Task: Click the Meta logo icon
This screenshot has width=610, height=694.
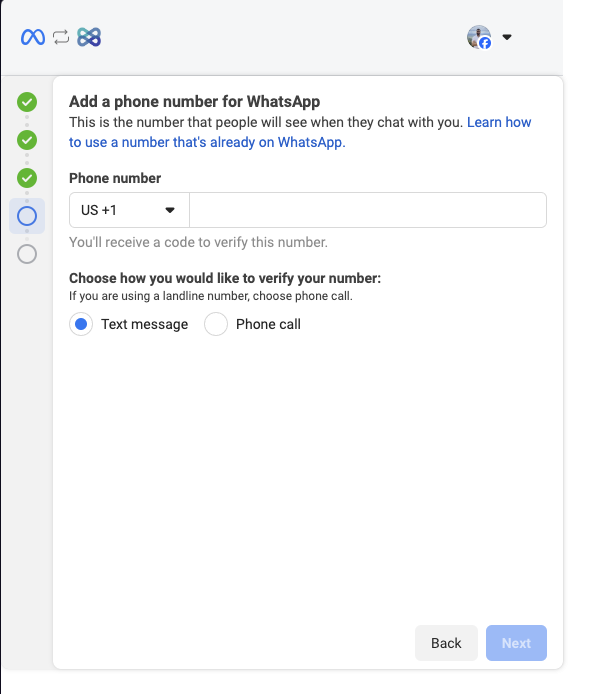Action: pyautogui.click(x=32, y=37)
